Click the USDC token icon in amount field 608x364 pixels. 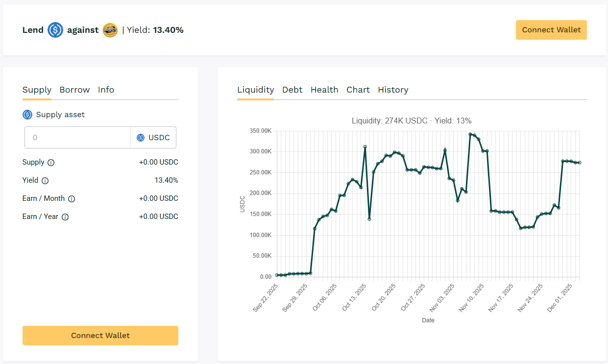[x=141, y=138]
